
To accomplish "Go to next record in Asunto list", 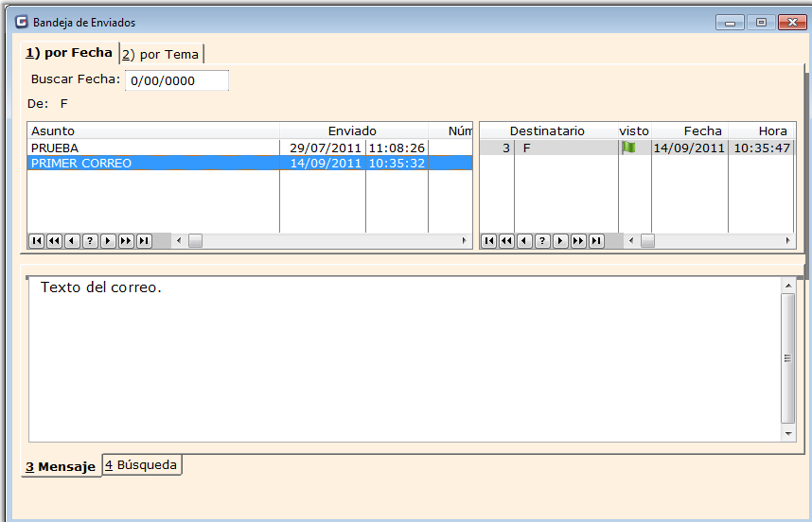I will coord(108,241).
